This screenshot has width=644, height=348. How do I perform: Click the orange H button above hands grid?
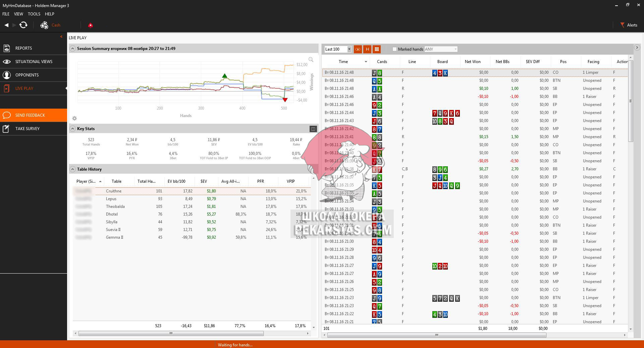click(367, 49)
